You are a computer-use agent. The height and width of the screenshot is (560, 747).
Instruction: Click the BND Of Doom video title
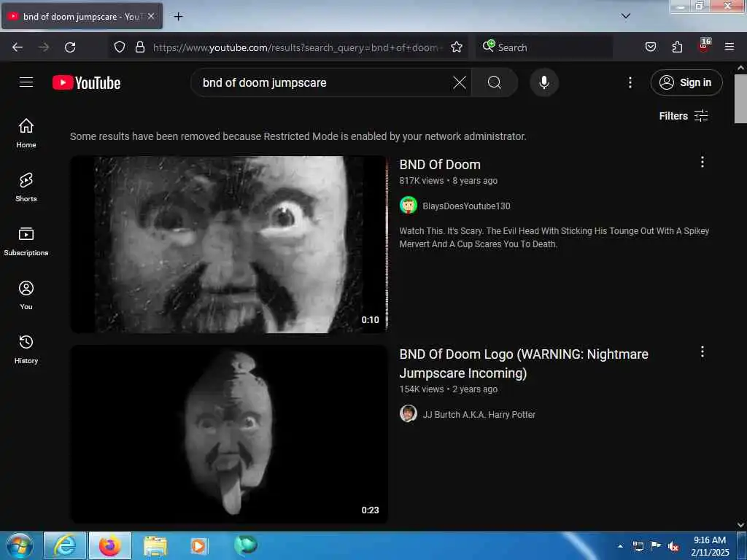(x=440, y=165)
